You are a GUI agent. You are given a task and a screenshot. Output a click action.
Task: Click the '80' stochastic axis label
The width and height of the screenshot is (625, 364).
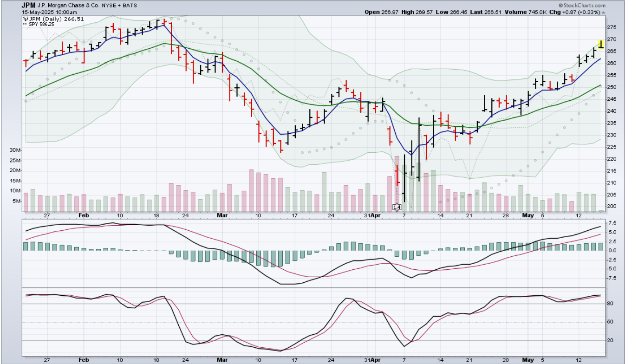[611, 304]
